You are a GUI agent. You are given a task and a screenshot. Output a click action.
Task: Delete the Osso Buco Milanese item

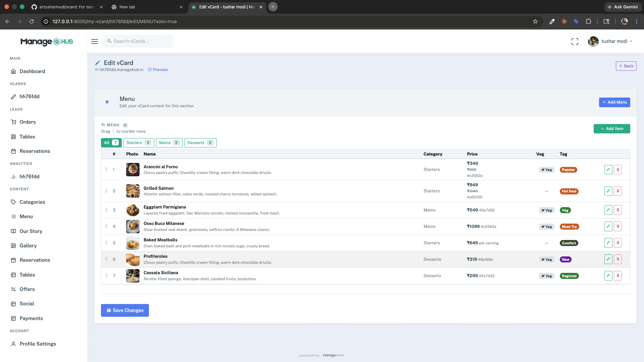[618, 227]
